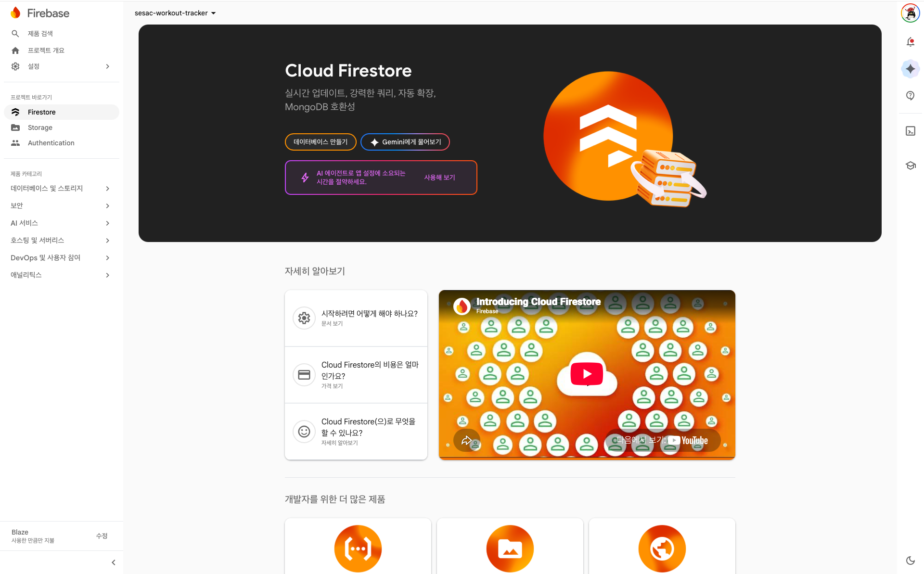The height and width of the screenshot is (574, 924).
Task: Select the Storage folder icon
Action: click(15, 128)
